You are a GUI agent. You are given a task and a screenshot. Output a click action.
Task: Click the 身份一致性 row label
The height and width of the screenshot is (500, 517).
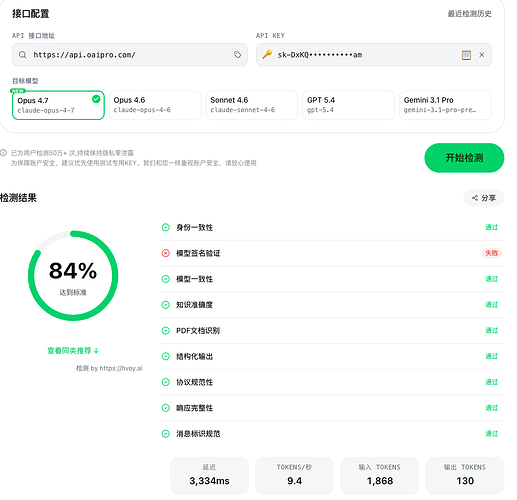194,228
